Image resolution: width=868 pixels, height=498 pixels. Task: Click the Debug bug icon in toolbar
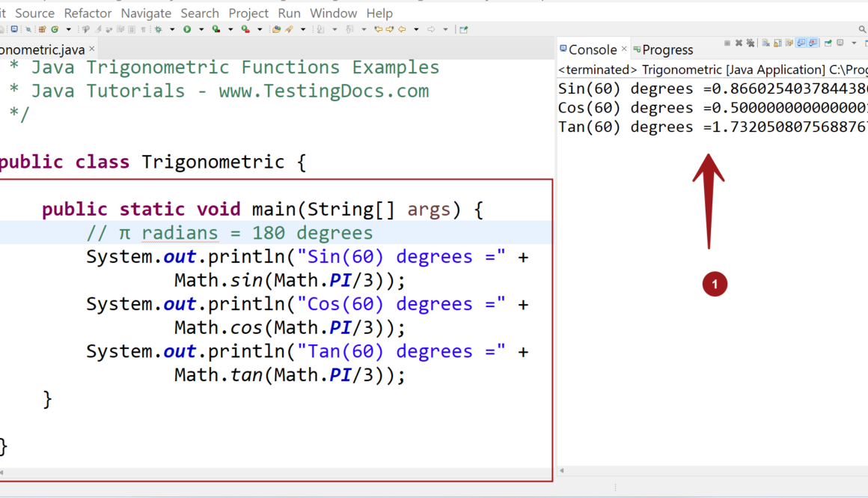tap(158, 30)
